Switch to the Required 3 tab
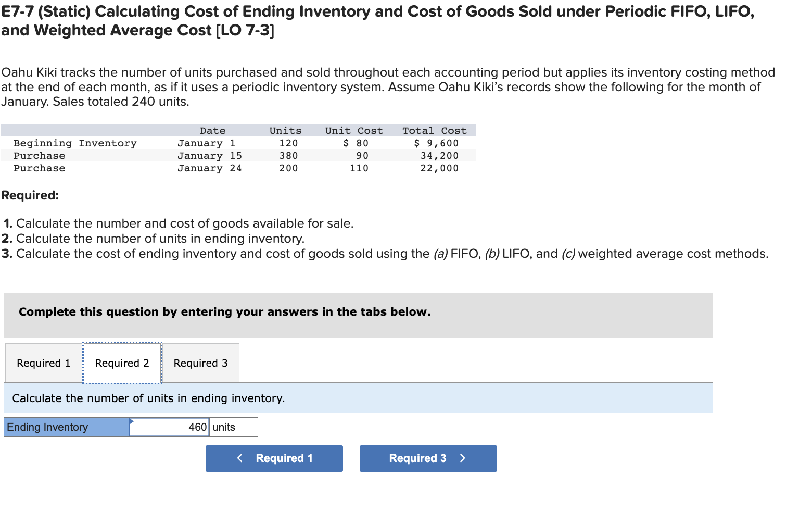The image size is (812, 524). 200,363
